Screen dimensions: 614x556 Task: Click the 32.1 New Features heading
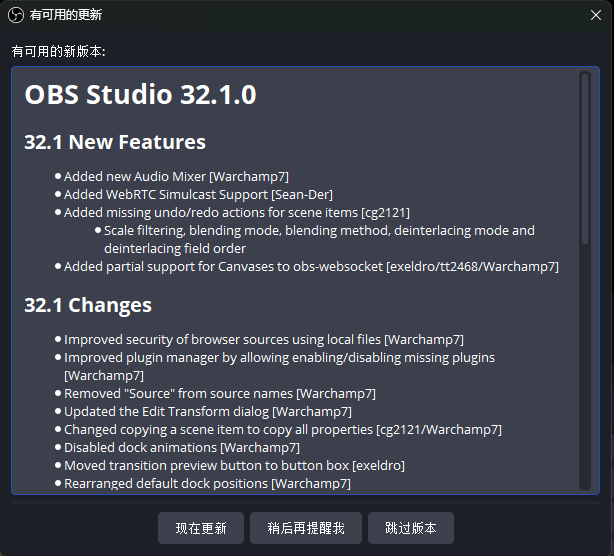[115, 142]
